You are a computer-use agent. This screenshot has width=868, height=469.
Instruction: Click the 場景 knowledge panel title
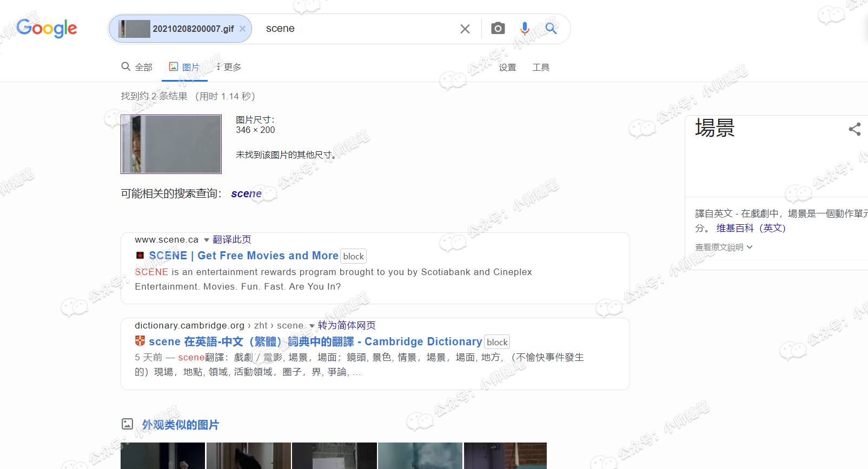pos(715,128)
